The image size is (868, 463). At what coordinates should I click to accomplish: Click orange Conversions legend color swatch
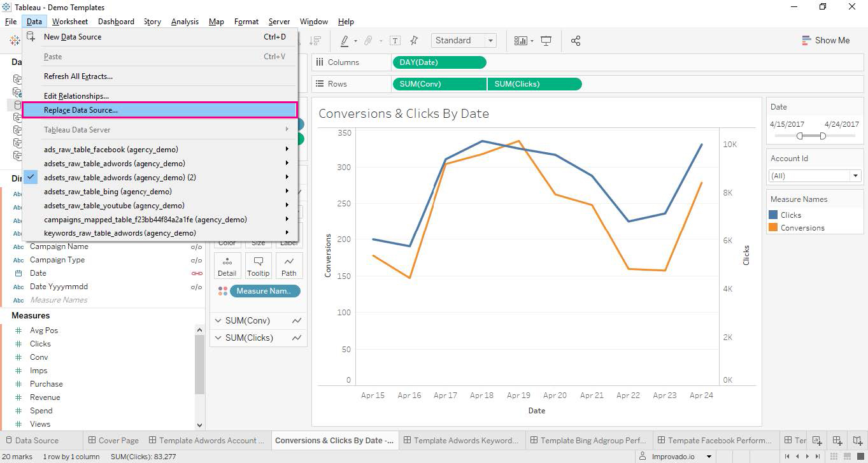click(x=773, y=227)
